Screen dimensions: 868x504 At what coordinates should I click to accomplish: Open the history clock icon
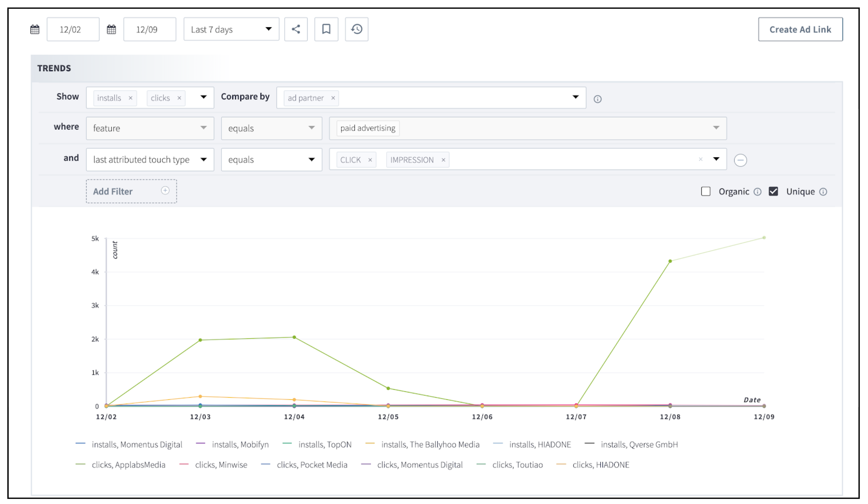click(x=357, y=29)
